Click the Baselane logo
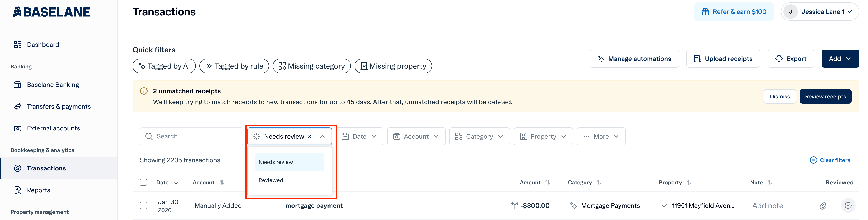Viewport: 868px width, 220px height. click(51, 12)
